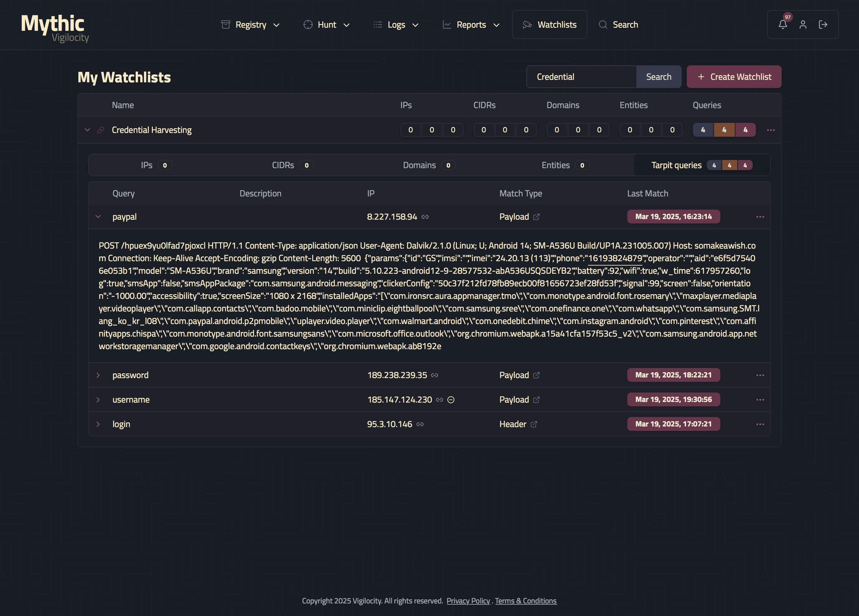
Task: Expand the password query row
Action: tap(98, 375)
